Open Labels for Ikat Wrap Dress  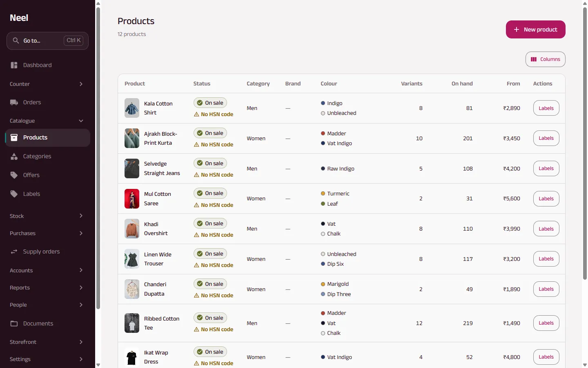pyautogui.click(x=546, y=357)
